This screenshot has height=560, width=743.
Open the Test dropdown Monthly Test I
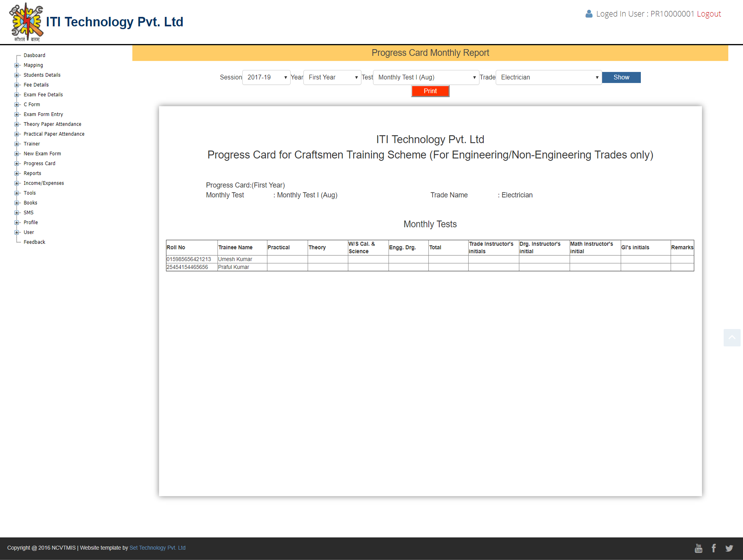click(426, 77)
